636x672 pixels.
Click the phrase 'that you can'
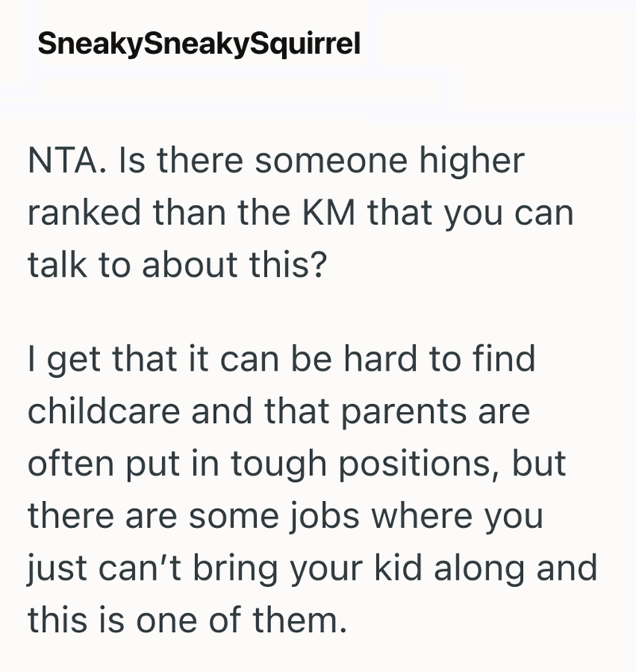click(x=471, y=214)
